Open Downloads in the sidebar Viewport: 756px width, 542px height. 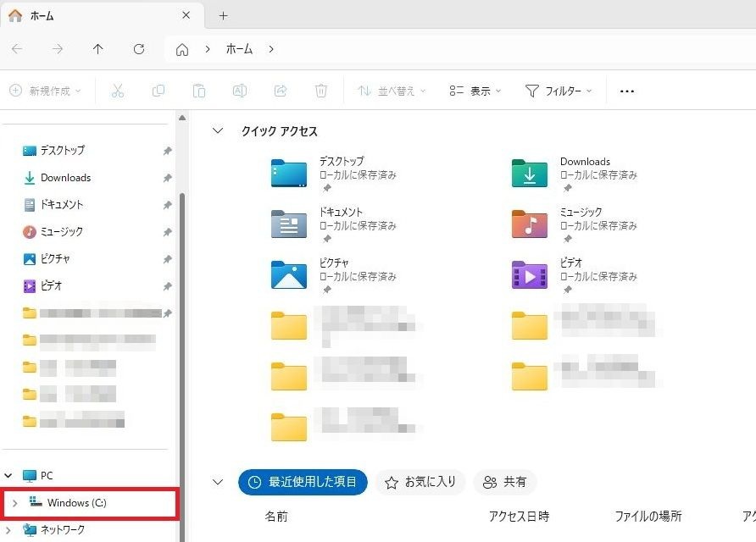(x=65, y=178)
